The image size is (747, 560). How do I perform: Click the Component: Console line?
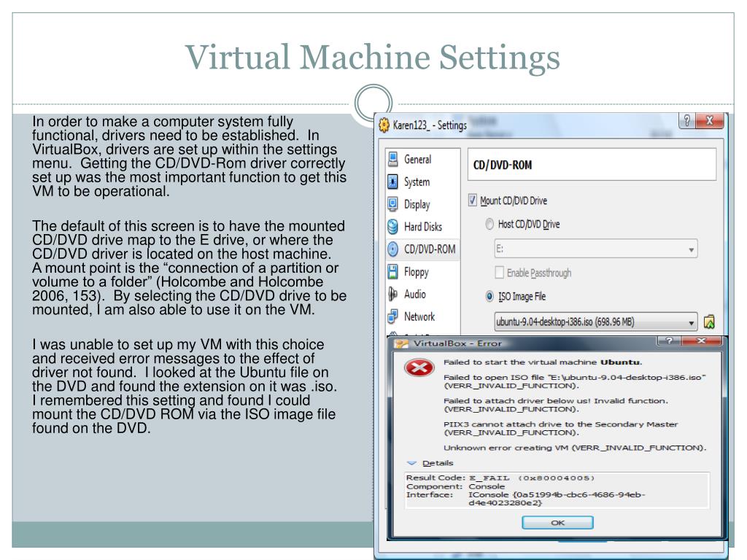point(455,486)
